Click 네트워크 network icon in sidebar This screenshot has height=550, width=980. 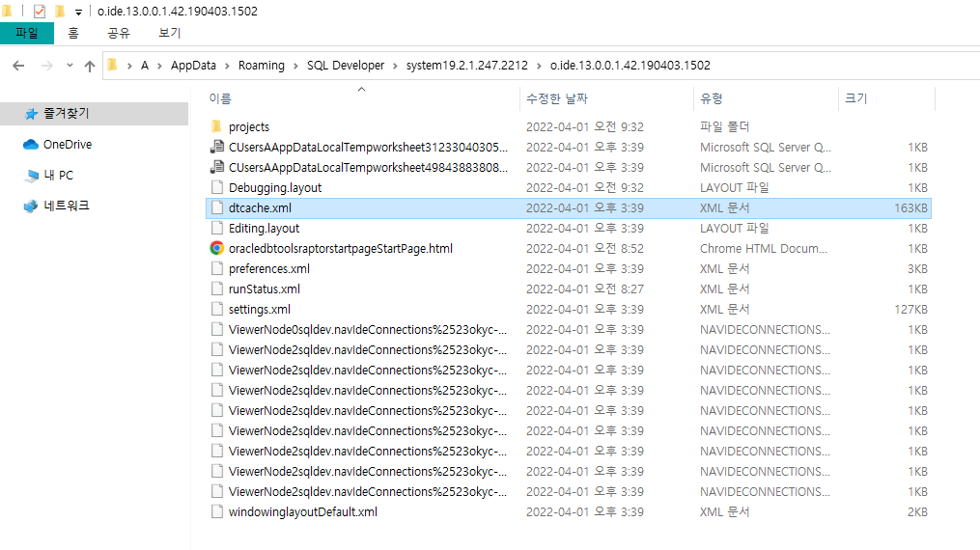click(x=31, y=206)
